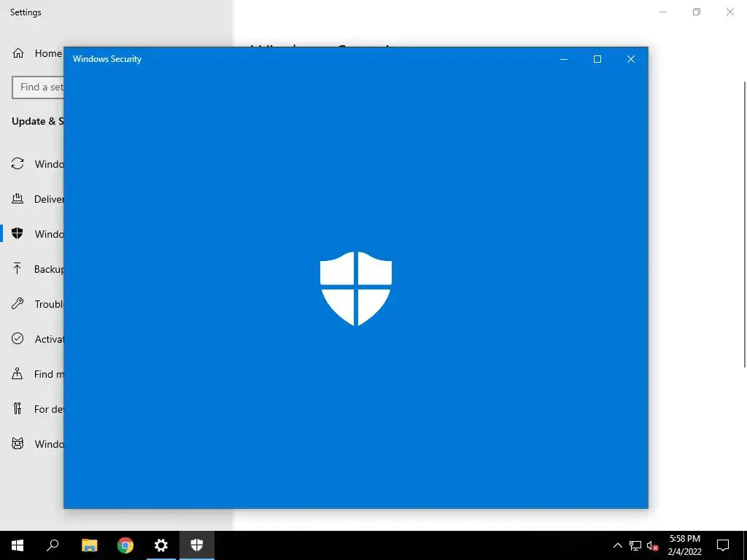Viewport: 747px width, 560px height.
Task: Open taskbar search magnifier
Action: click(53, 545)
